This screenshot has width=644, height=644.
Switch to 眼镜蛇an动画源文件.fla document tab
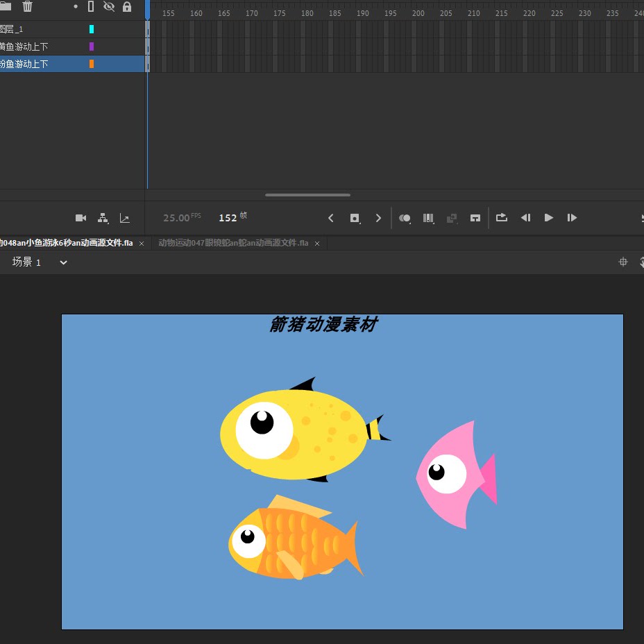(233, 243)
